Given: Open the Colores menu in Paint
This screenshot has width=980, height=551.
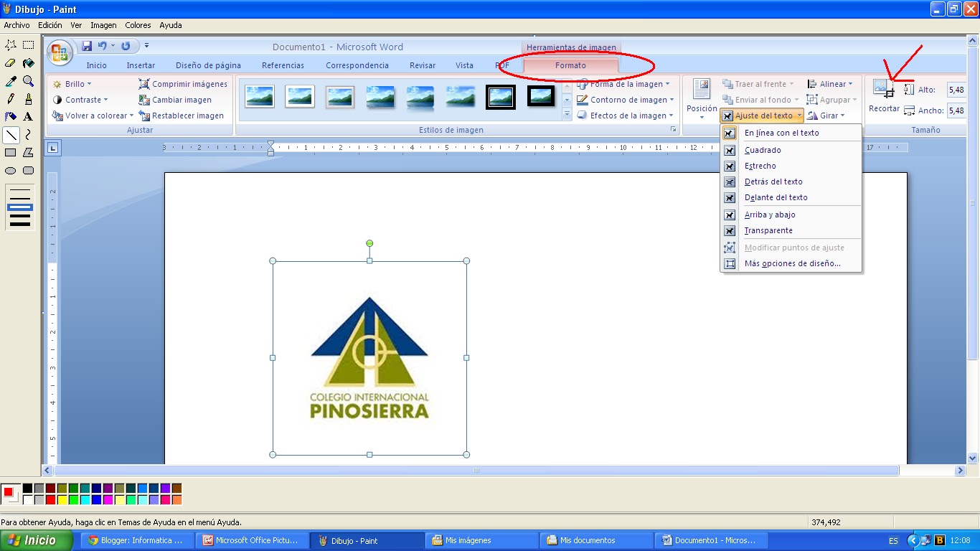Looking at the screenshot, I should coord(138,25).
